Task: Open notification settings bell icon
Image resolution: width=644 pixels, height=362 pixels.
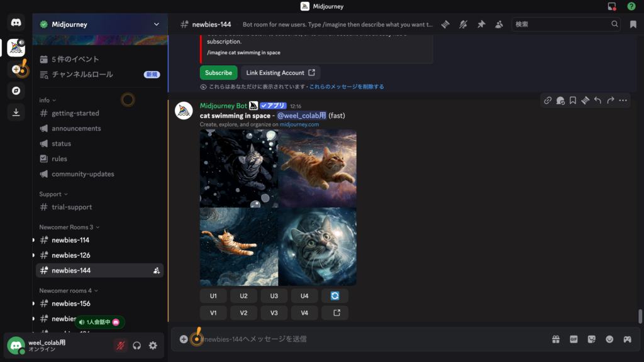Action: 464,25
